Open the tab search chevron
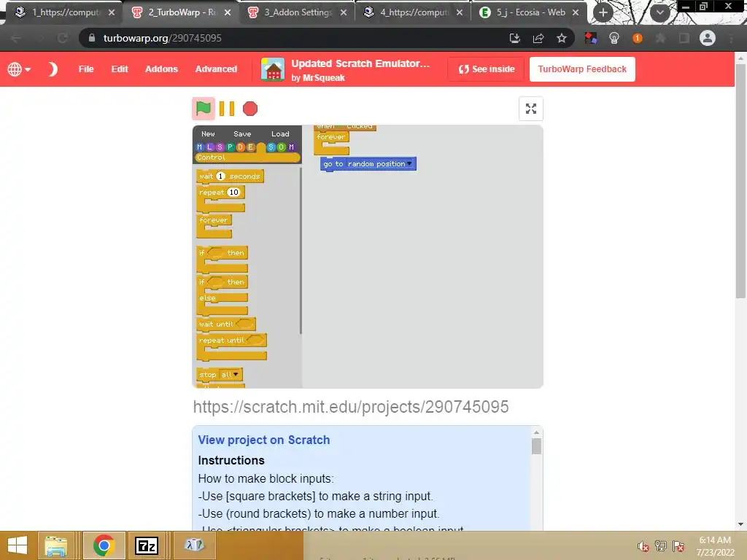The width and height of the screenshot is (747, 560). (659, 12)
